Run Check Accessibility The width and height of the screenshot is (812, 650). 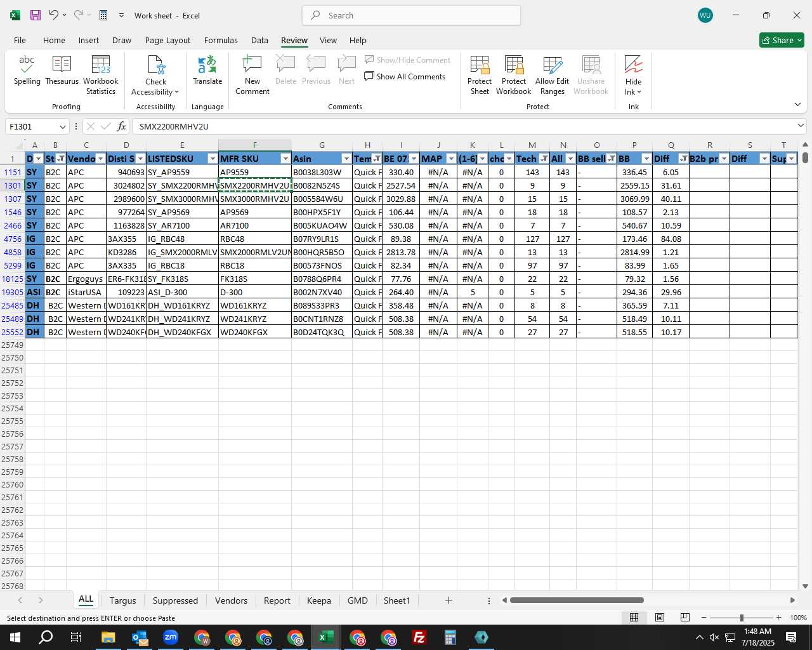click(x=155, y=75)
